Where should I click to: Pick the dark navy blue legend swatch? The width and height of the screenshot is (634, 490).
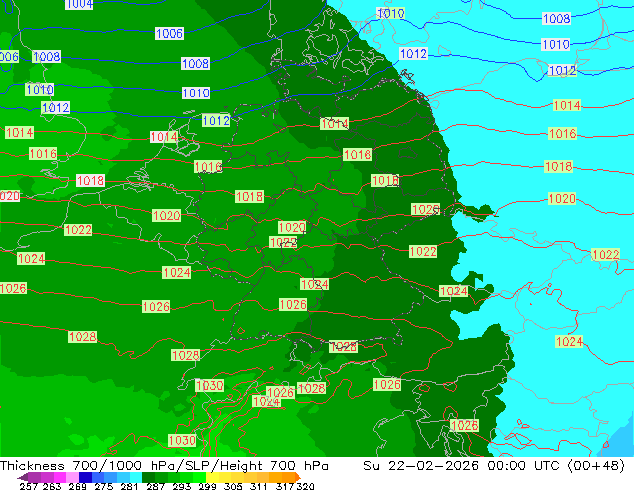click(85, 477)
